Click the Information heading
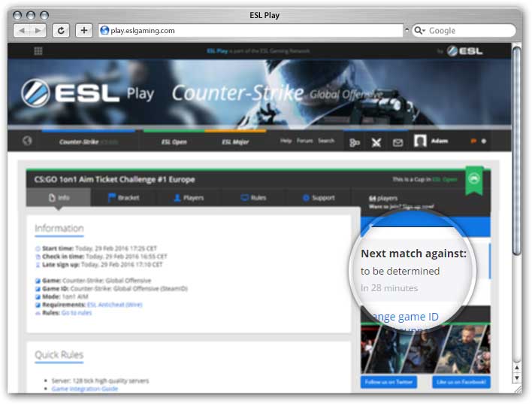The image size is (532, 404). click(59, 228)
